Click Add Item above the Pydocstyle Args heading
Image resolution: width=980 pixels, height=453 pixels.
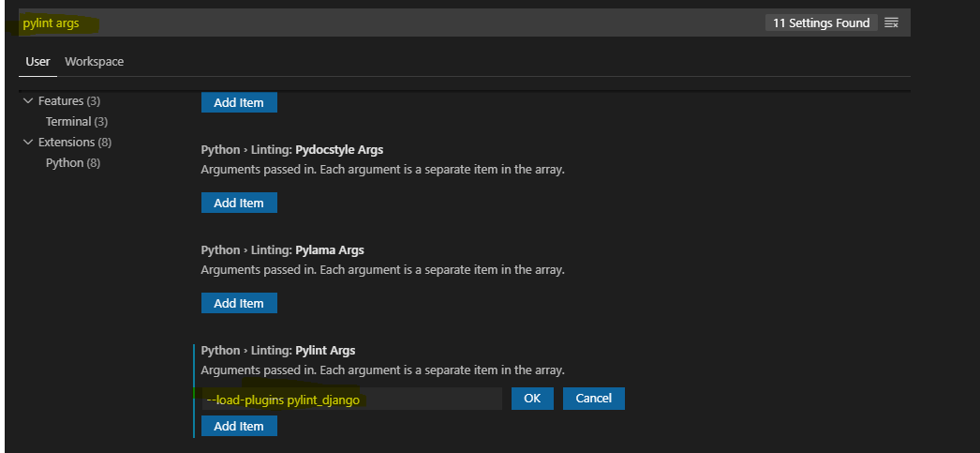click(x=239, y=102)
